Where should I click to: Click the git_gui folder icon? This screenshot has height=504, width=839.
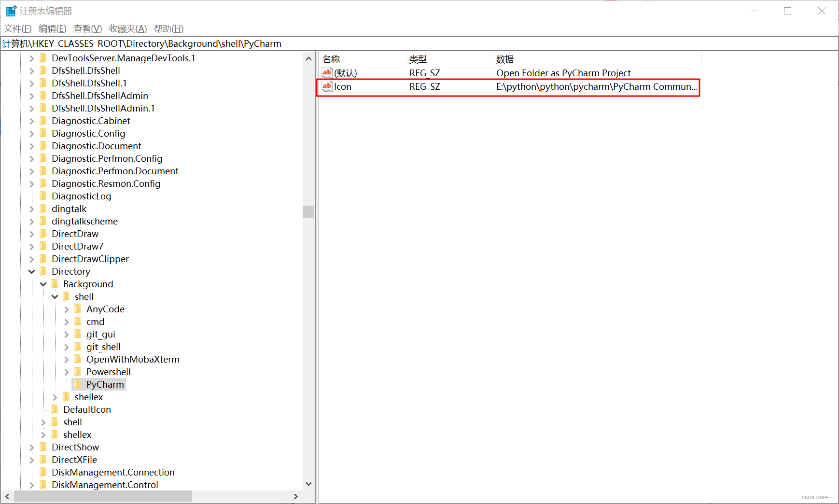click(x=78, y=334)
